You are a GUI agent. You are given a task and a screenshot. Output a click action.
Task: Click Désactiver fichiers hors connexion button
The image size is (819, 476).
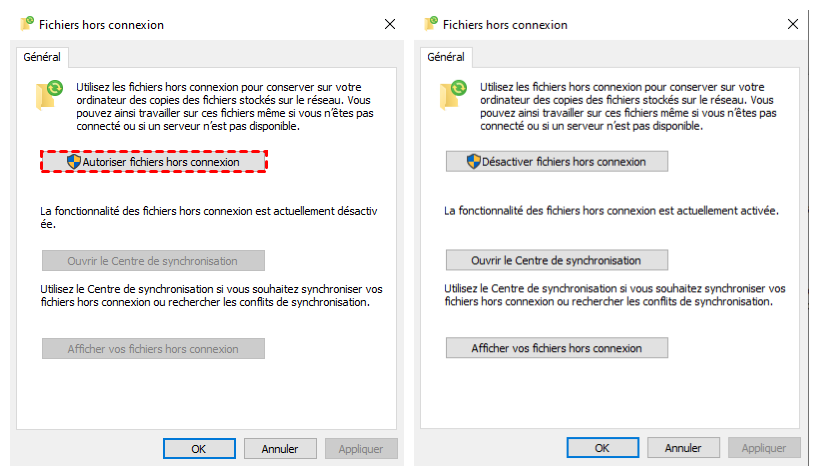556,161
